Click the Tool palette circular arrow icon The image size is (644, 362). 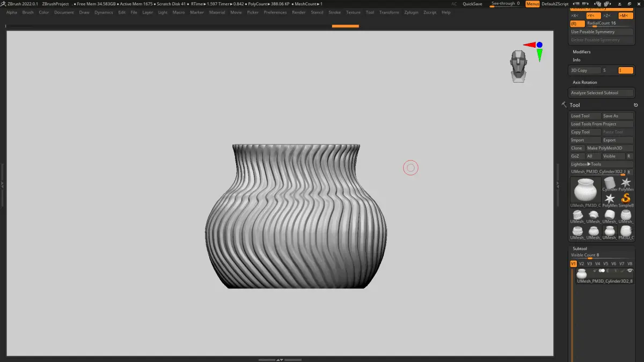pos(635,105)
